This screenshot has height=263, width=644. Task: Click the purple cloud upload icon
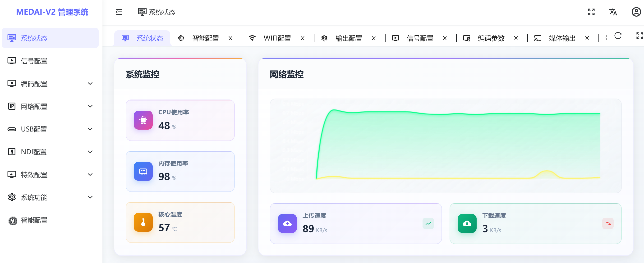point(287,223)
